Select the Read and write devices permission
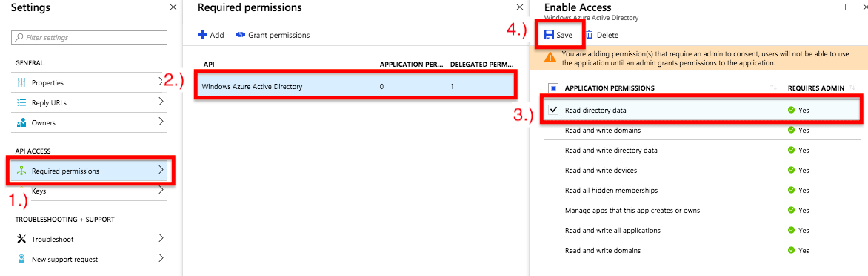 [702, 170]
